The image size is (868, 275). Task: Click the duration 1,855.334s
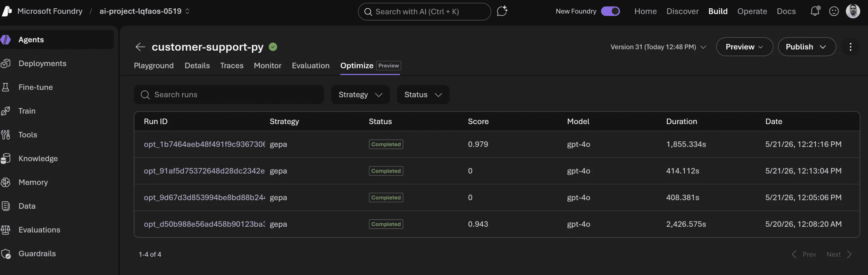pos(686,144)
